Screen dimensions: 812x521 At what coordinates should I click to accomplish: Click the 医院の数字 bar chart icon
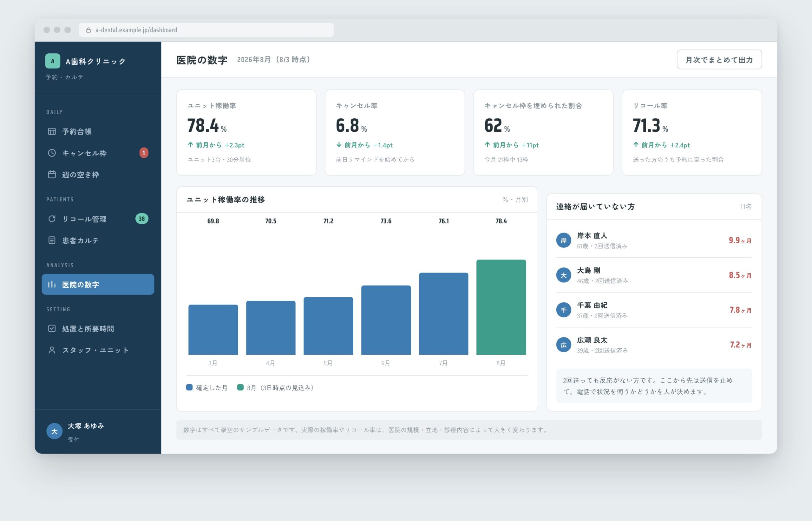[x=52, y=285]
